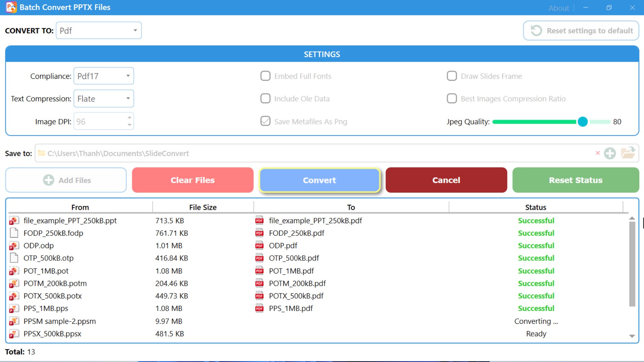The width and height of the screenshot is (644, 362).
Task: Toggle the Draw Slides Frame checkbox
Action: [x=452, y=76]
